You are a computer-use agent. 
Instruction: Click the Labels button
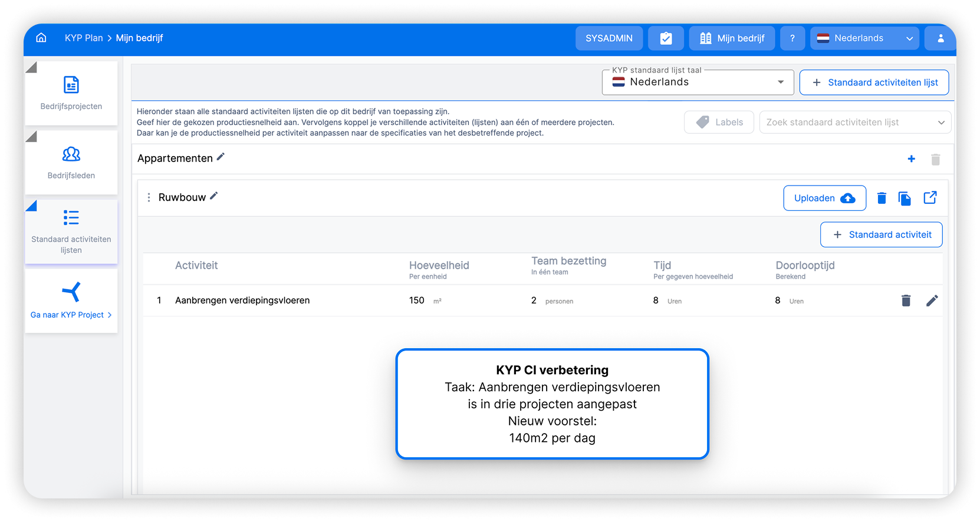[x=719, y=122]
